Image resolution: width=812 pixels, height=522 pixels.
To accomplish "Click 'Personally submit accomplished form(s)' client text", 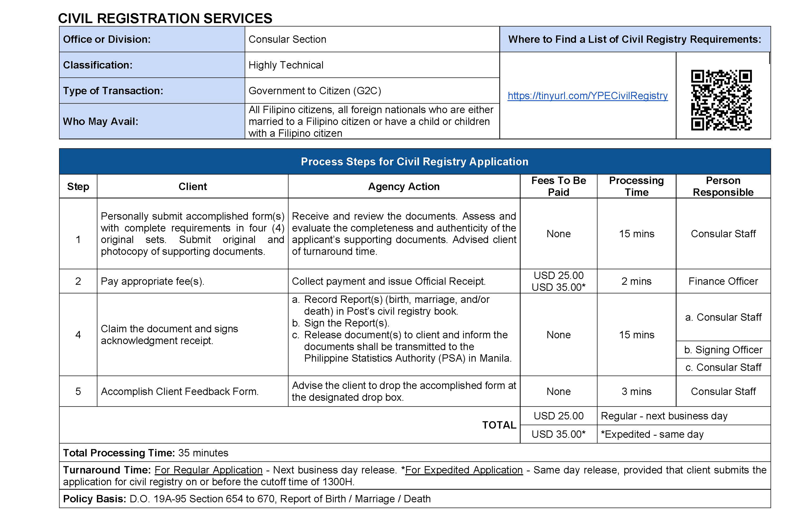I will (x=192, y=234).
